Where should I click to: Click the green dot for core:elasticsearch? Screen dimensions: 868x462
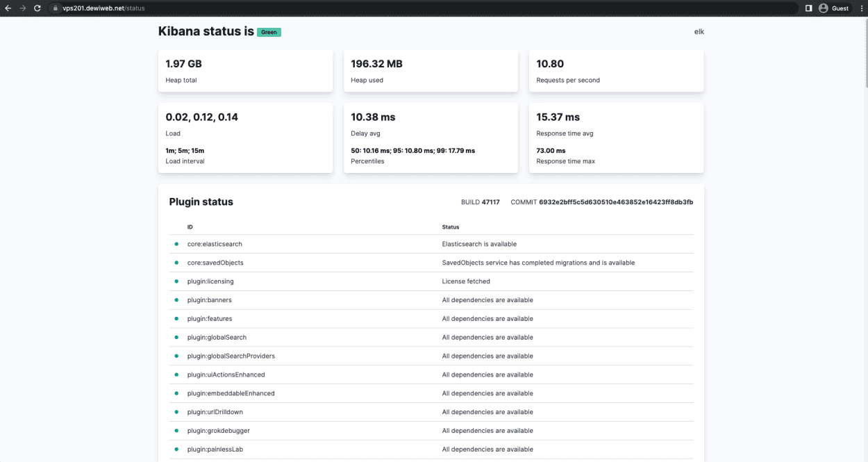(176, 244)
